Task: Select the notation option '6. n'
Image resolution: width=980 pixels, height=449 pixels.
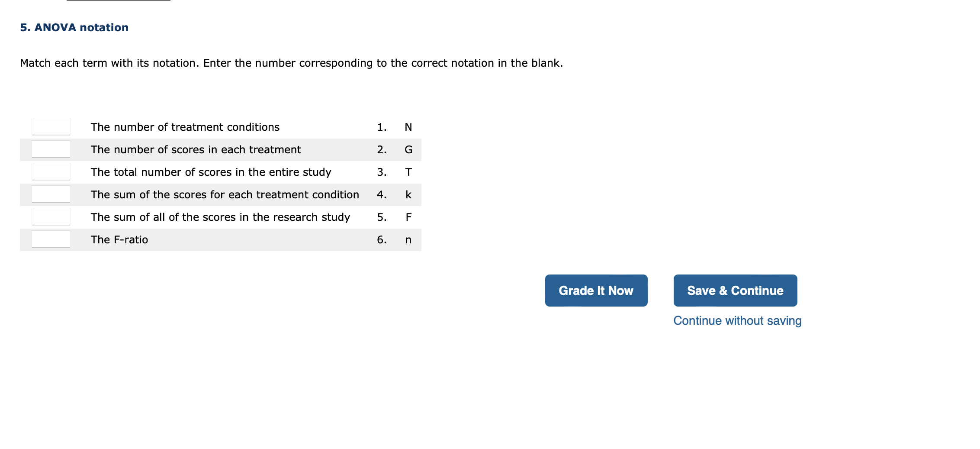Action: pos(394,239)
